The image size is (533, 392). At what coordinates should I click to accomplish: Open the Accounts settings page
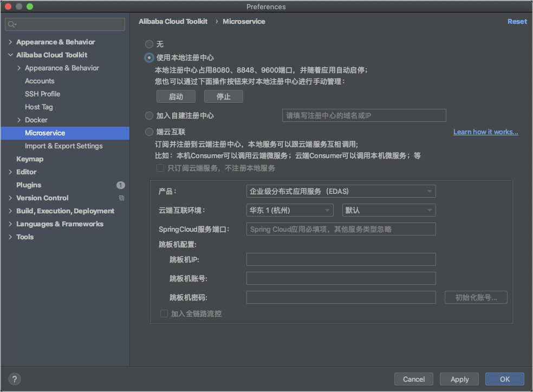pyautogui.click(x=40, y=81)
